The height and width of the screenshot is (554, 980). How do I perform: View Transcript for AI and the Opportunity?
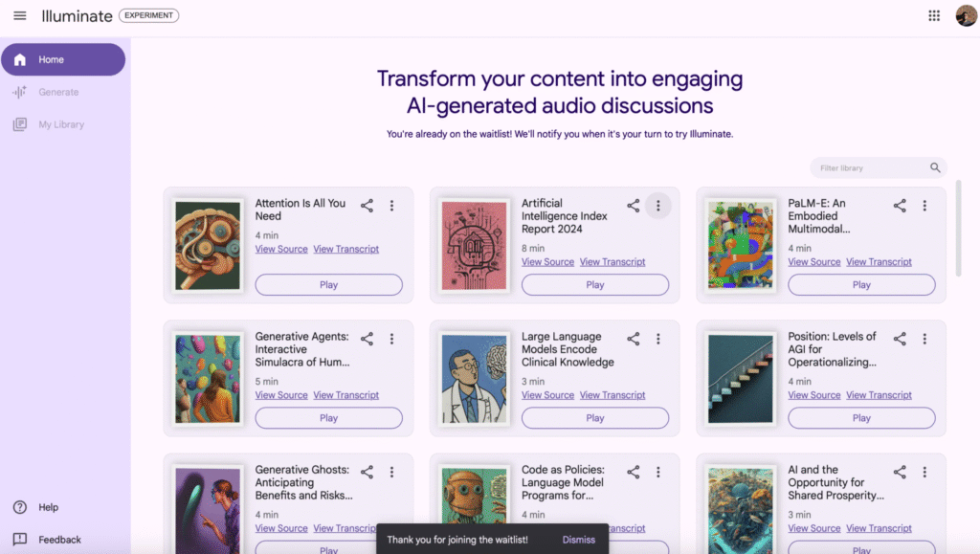pyautogui.click(x=879, y=528)
